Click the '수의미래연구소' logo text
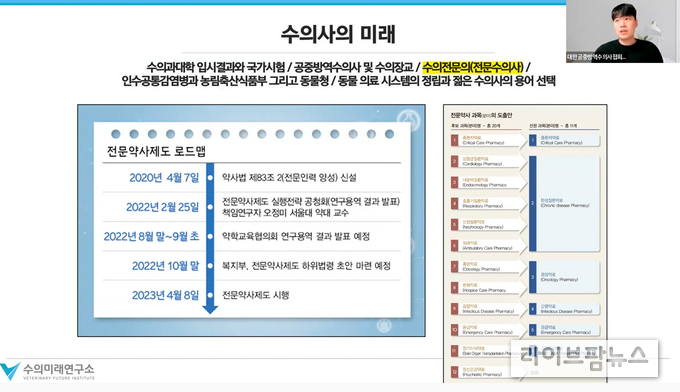Viewport: 680px width, 392px height. point(59,369)
